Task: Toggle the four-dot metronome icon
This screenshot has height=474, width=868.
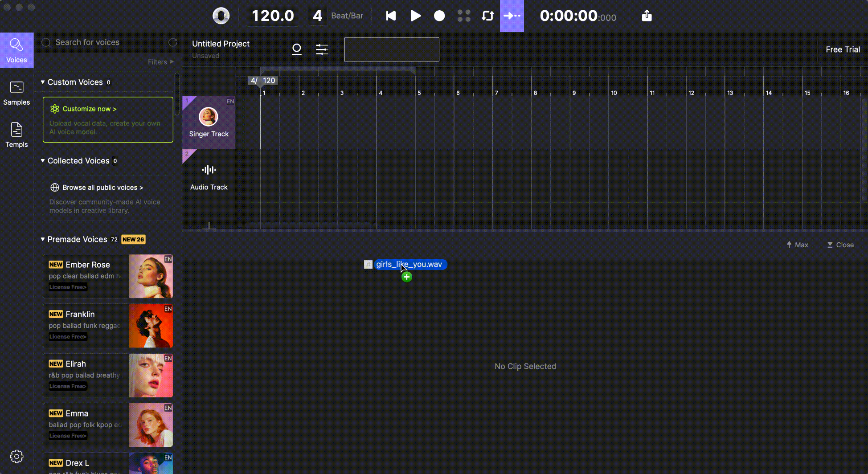Action: [464, 16]
